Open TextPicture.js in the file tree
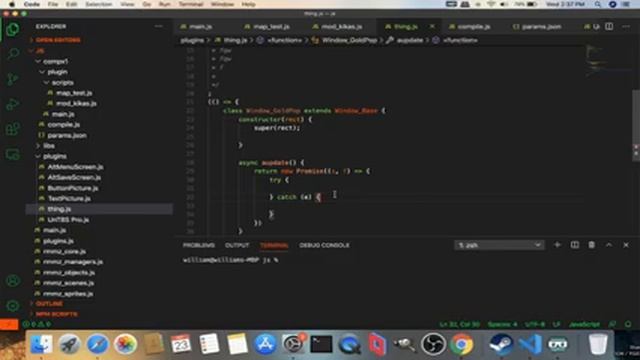Screen dimensions: 640x360 pyautogui.click(x=69, y=198)
